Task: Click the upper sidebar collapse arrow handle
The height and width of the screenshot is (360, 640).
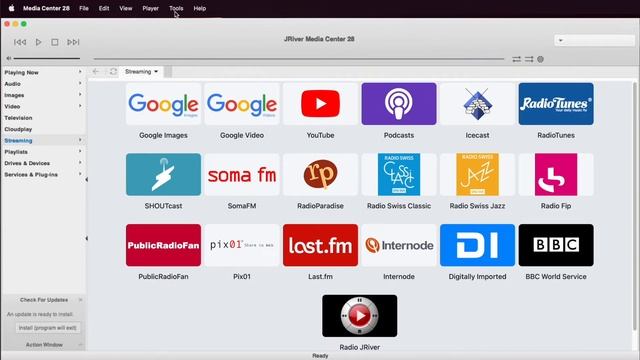Action: pos(87,180)
